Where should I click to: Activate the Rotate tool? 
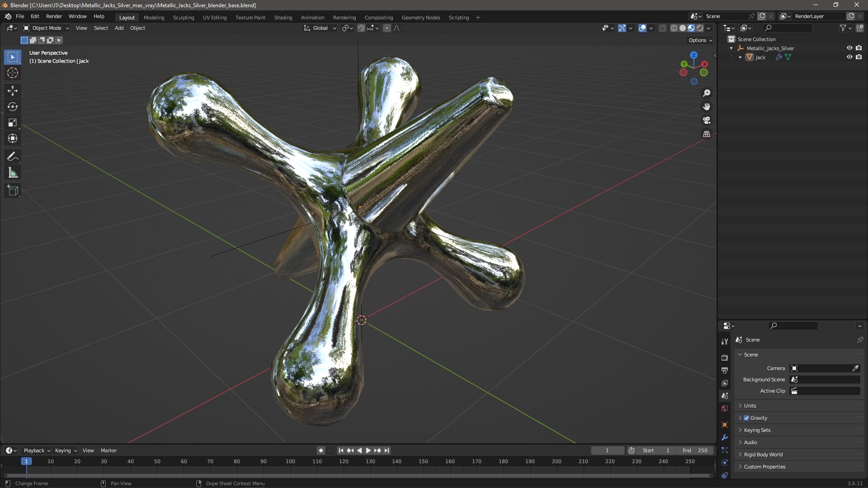(13, 107)
